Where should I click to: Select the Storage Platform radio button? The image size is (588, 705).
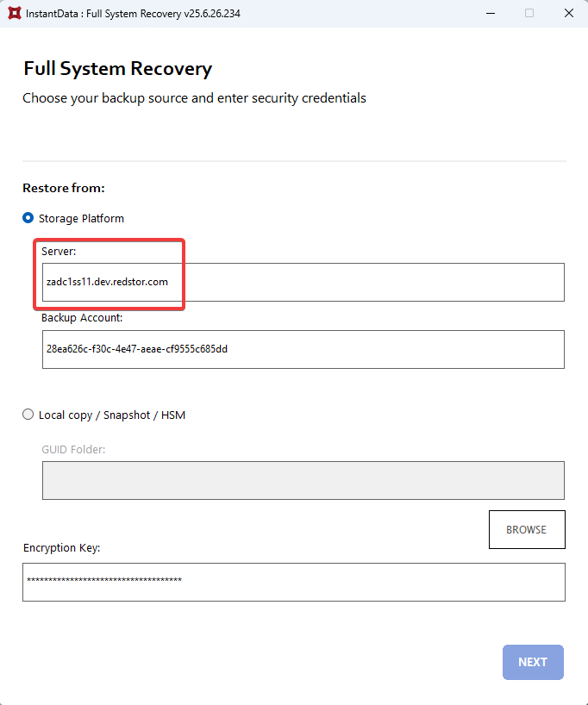[x=28, y=218]
